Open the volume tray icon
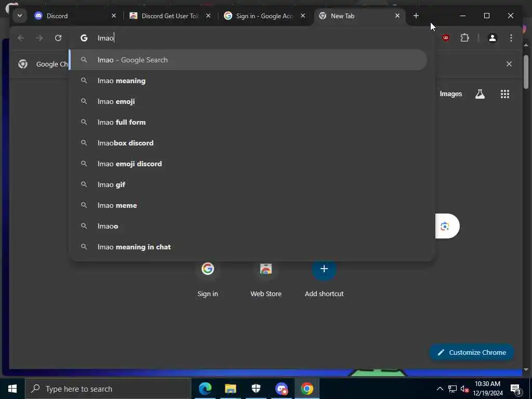The image size is (532, 399). 464,389
